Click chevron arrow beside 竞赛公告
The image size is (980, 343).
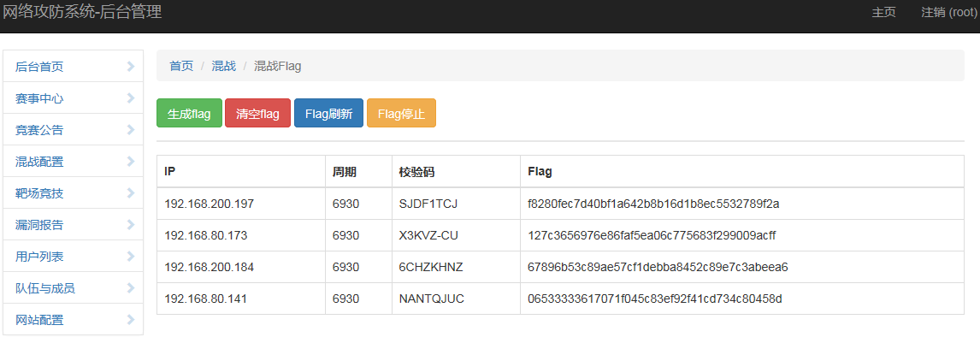[x=131, y=130]
